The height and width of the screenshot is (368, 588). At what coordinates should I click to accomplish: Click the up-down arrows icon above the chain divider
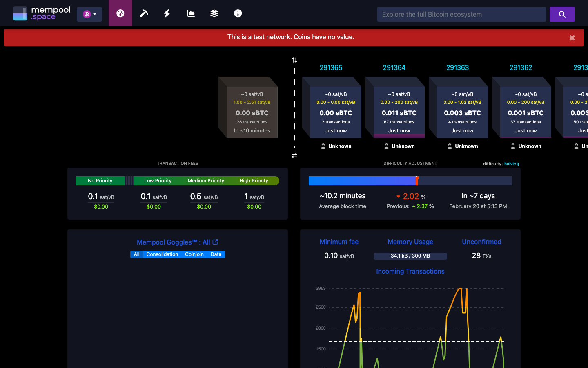[x=294, y=60]
